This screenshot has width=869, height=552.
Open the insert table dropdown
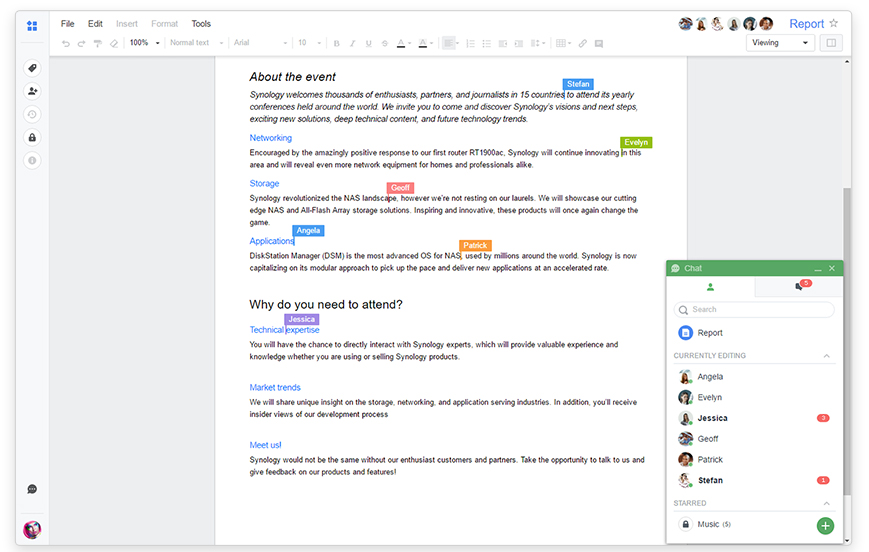click(563, 43)
